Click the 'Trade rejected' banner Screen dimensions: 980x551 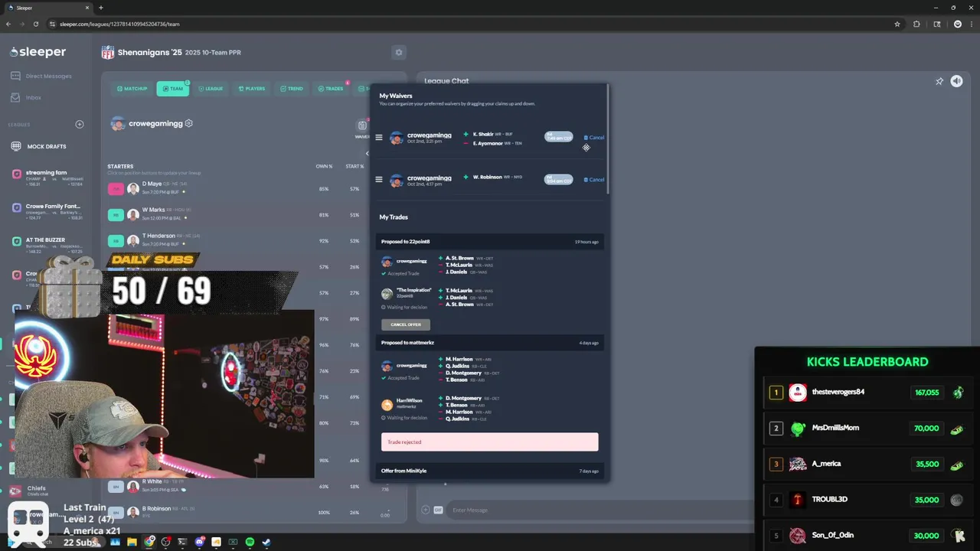tap(490, 442)
